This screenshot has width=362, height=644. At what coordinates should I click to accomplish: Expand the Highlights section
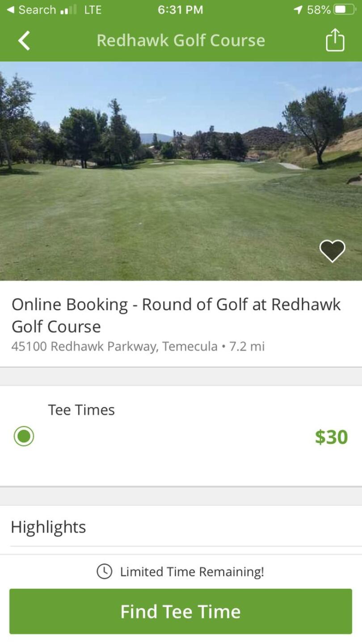(48, 527)
